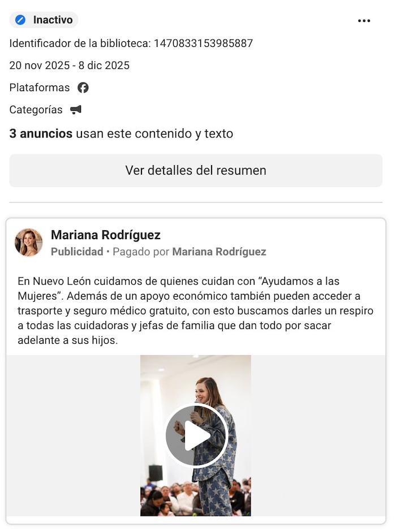Select the library identifier number
The height and width of the screenshot is (532, 396).
[x=203, y=43]
